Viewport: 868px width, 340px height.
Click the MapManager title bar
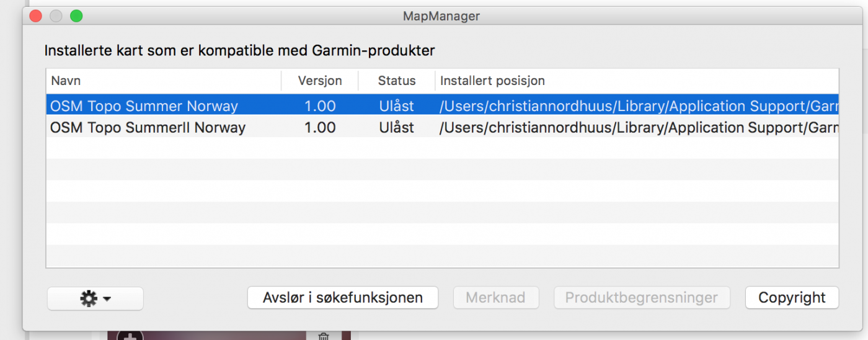(441, 16)
